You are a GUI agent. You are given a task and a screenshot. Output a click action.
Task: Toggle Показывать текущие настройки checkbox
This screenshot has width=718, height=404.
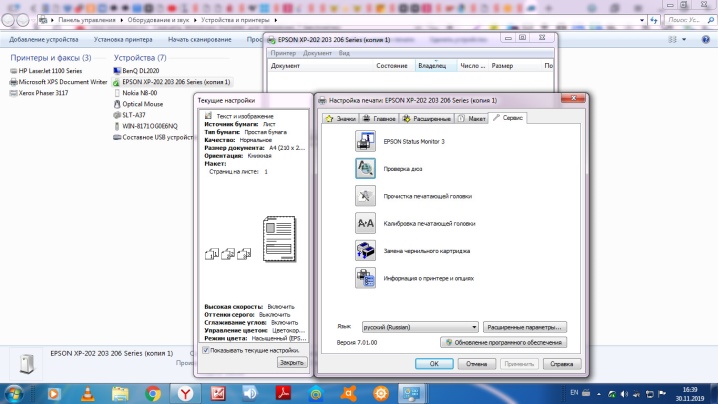[x=206, y=350]
